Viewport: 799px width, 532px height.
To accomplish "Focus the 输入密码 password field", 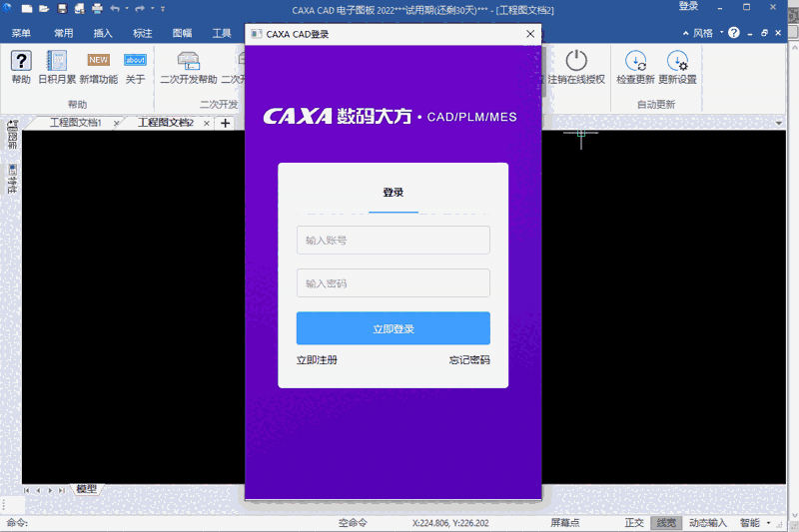I will click(x=393, y=283).
